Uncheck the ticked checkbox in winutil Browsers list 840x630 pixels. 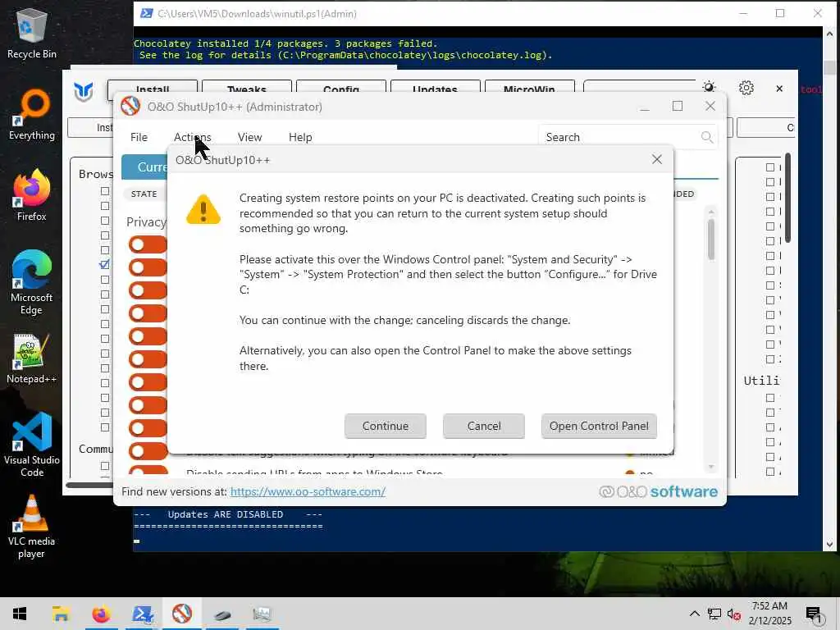[x=105, y=264]
